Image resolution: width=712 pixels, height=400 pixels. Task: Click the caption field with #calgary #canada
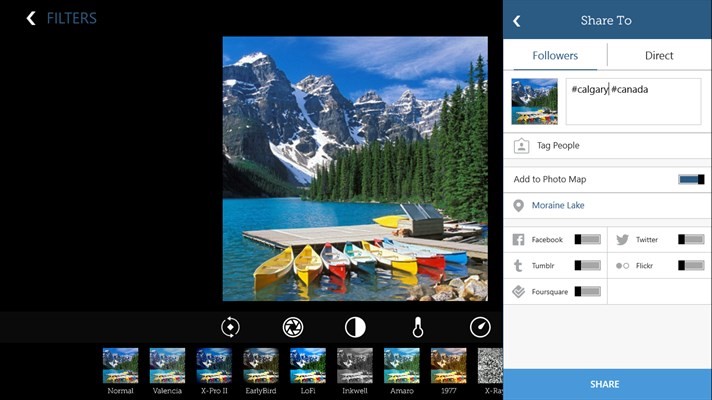[633, 102]
